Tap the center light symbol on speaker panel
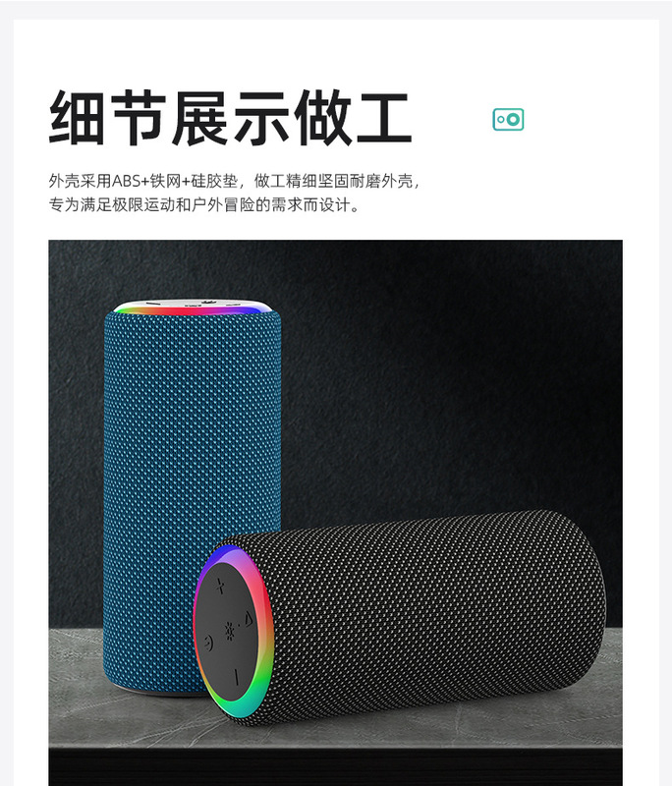This screenshot has height=786, width=672. [x=230, y=631]
